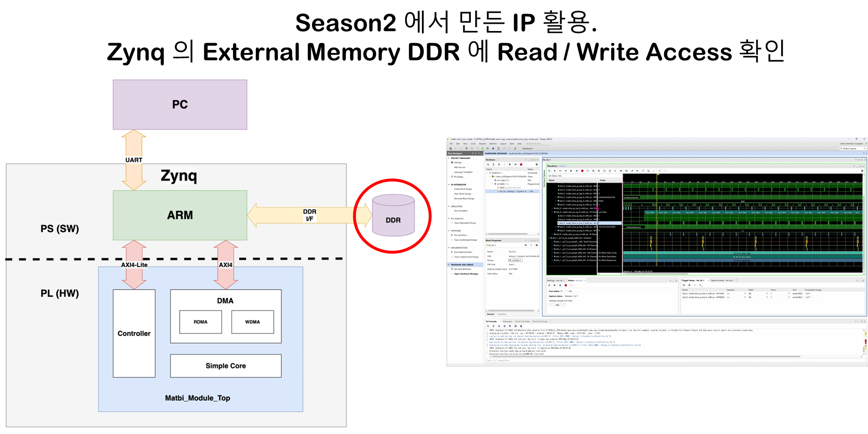Viewport: 868px width, 434px height.
Task: Switch to Serial I/O Links tab
Action: click(x=522, y=321)
